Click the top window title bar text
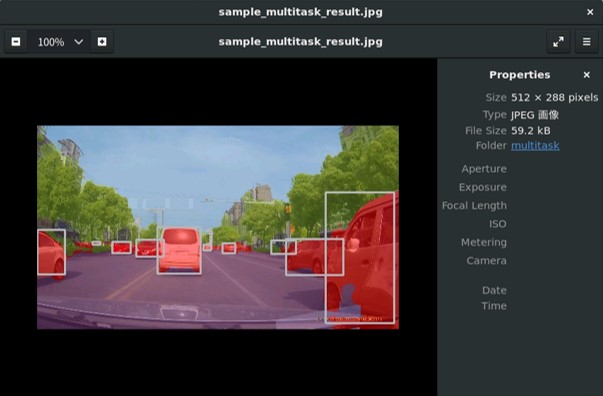 point(300,12)
